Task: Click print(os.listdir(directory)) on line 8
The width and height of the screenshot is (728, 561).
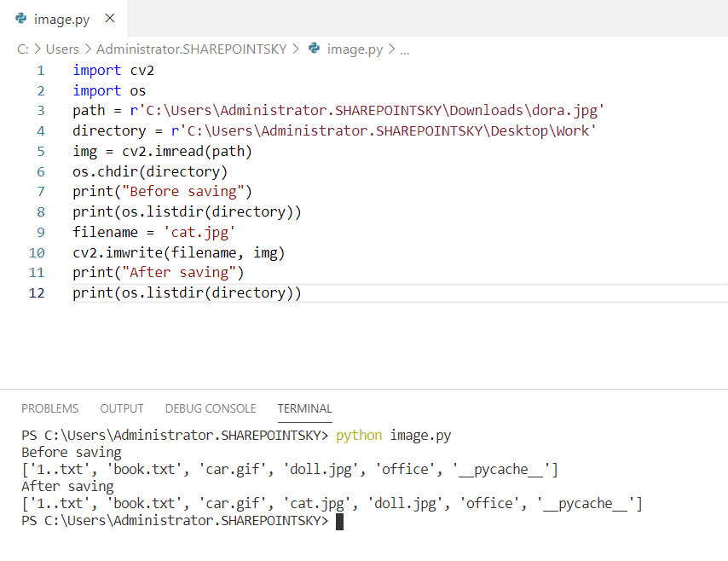Action: coord(187,212)
